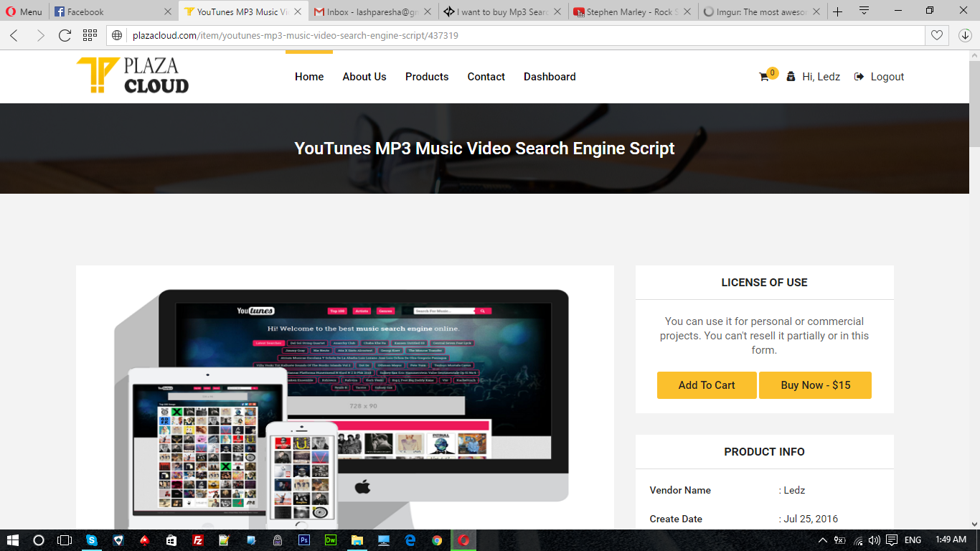Screen dimensions: 980x551
Task: Open Dreamweaver from the taskbar
Action: pos(331,540)
